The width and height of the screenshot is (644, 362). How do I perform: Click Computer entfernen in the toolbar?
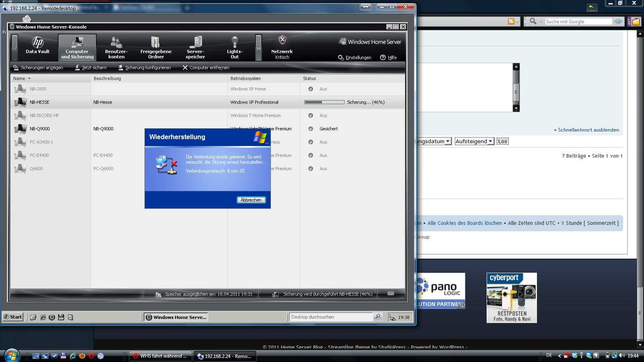(x=206, y=68)
